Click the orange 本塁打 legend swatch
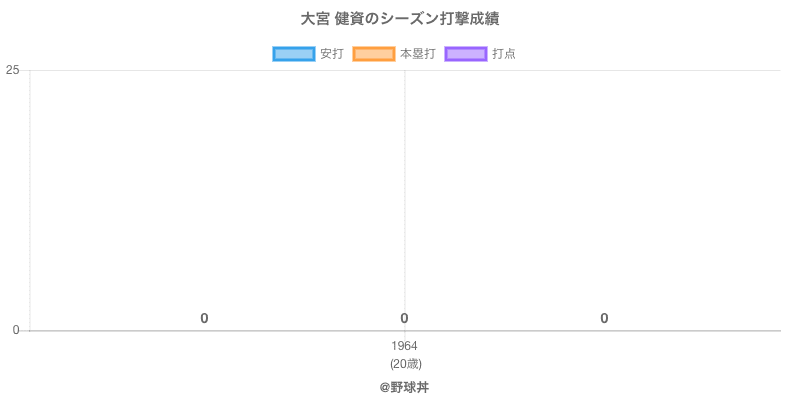 click(374, 54)
